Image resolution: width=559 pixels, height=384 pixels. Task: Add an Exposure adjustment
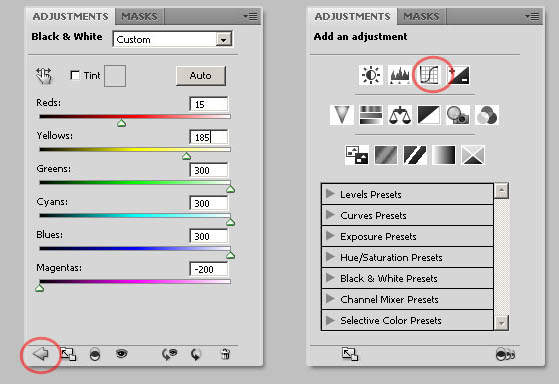point(458,75)
